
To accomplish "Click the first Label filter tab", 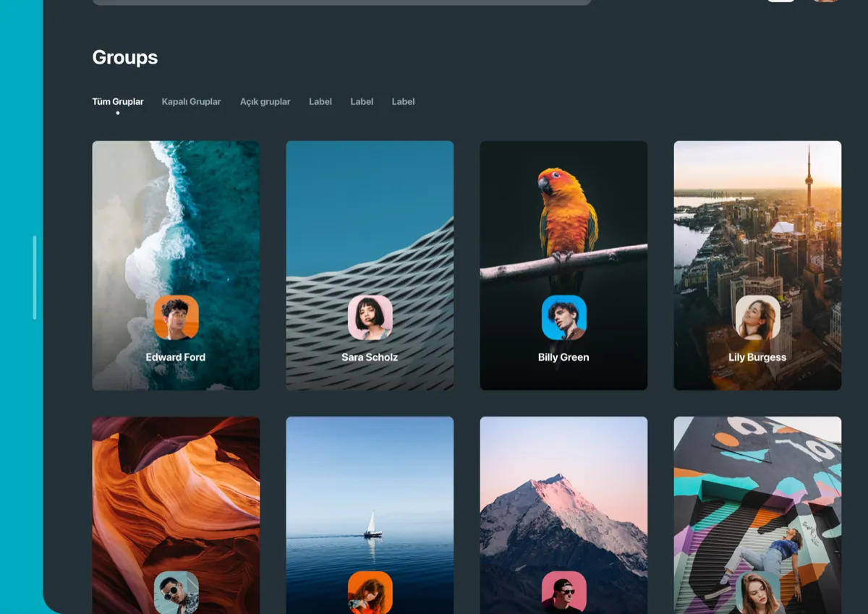I will point(320,101).
